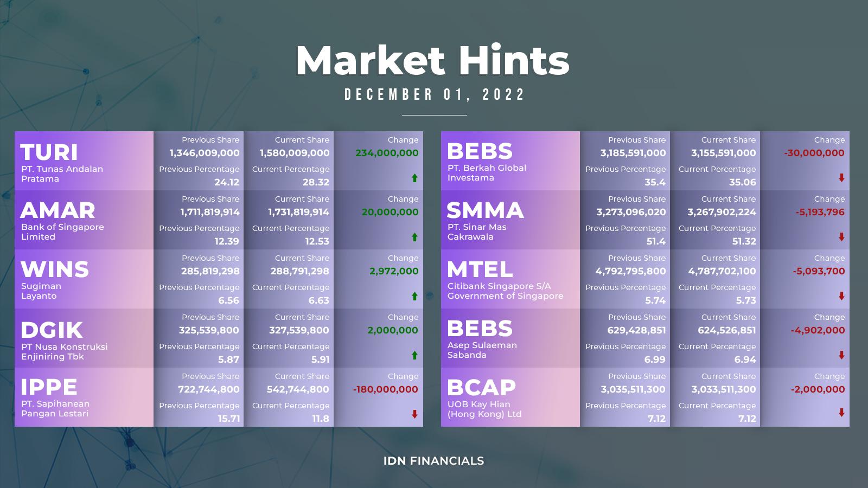
Task: Click the red down arrow in the BCAP row
Action: pos(841,413)
